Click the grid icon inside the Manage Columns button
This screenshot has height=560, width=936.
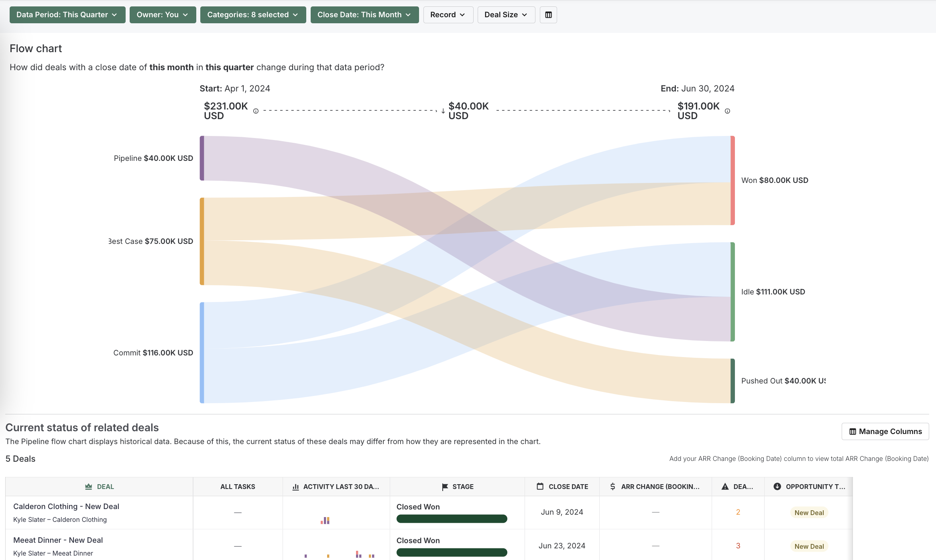pos(853,431)
